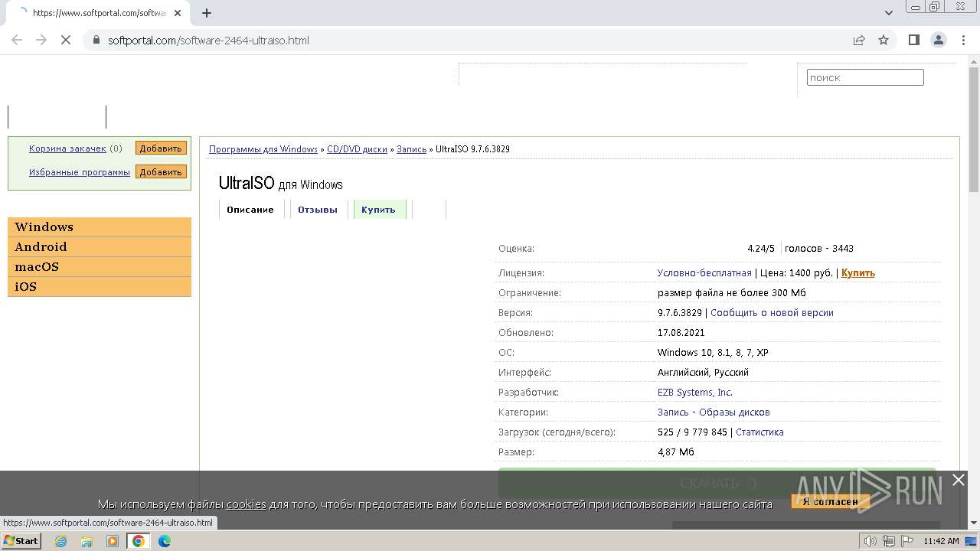The image size is (980, 551).
Task: Go back to previous page
Action: coord(17,40)
